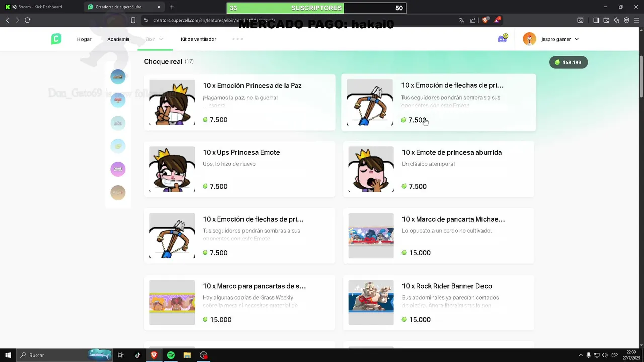
Task: Click the Supercell Creators green logo
Action: coord(56,39)
